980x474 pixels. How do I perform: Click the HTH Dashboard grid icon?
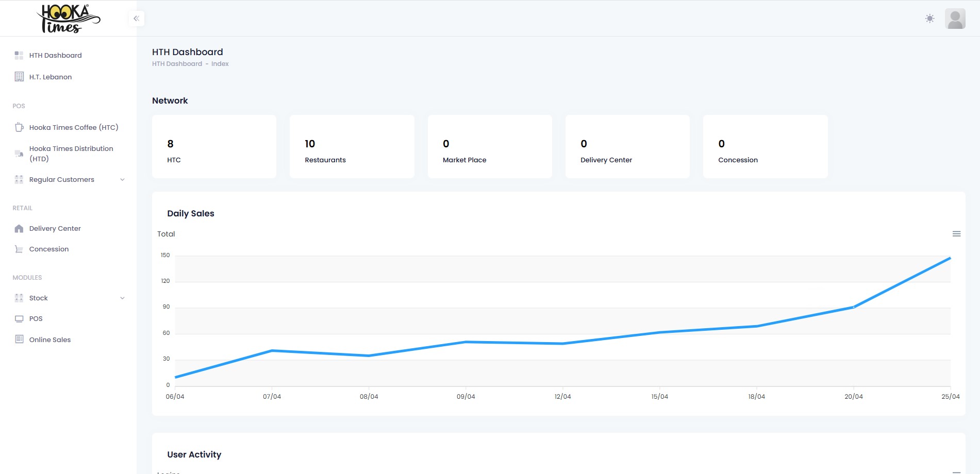[19, 55]
